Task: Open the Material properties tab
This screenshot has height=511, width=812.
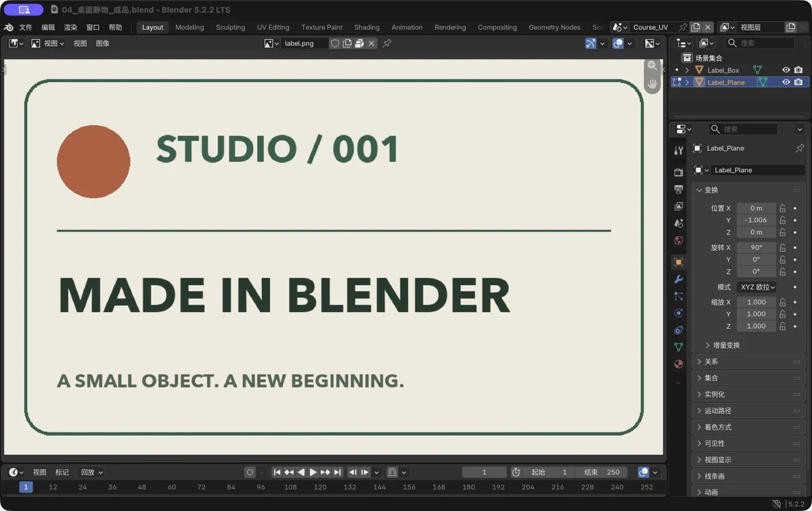Action: coord(679,363)
